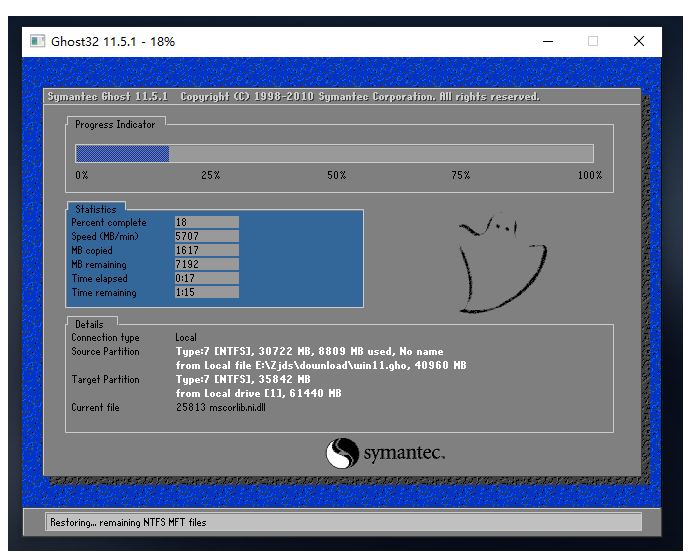Select the Speed (MB/min) value field
The height and width of the screenshot is (558, 689).
(206, 236)
